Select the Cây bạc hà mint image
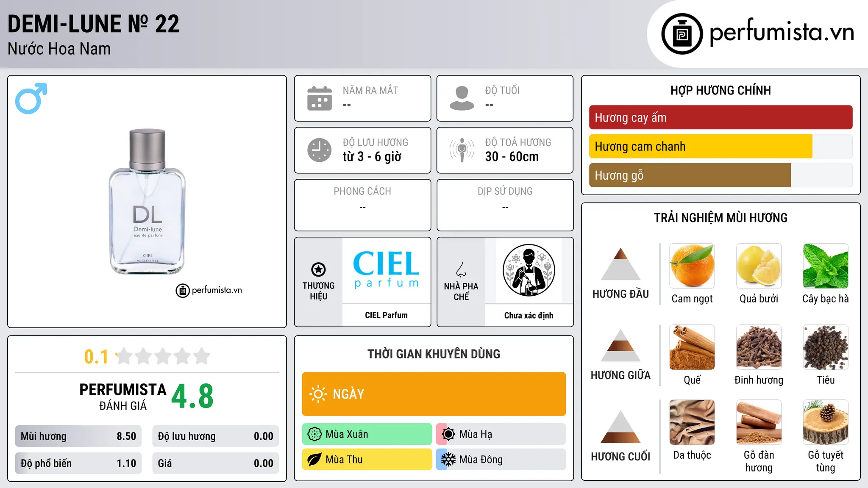Image resolution: width=868 pixels, height=488 pixels. pos(826,266)
